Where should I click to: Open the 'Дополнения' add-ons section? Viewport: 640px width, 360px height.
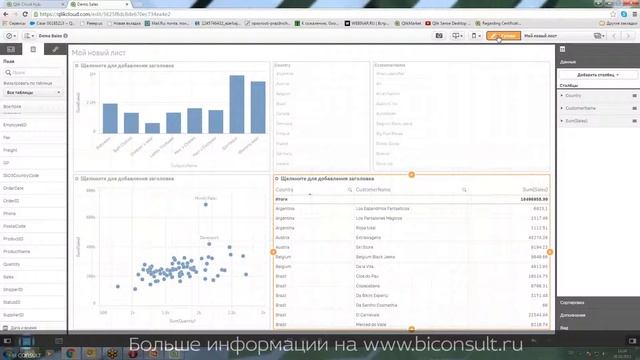coord(598,315)
